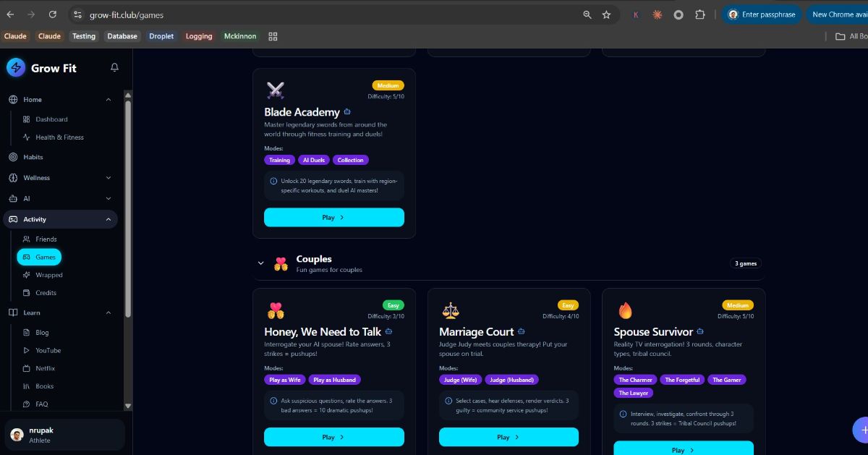Click the crossed swords Blade Academy icon

click(x=276, y=90)
